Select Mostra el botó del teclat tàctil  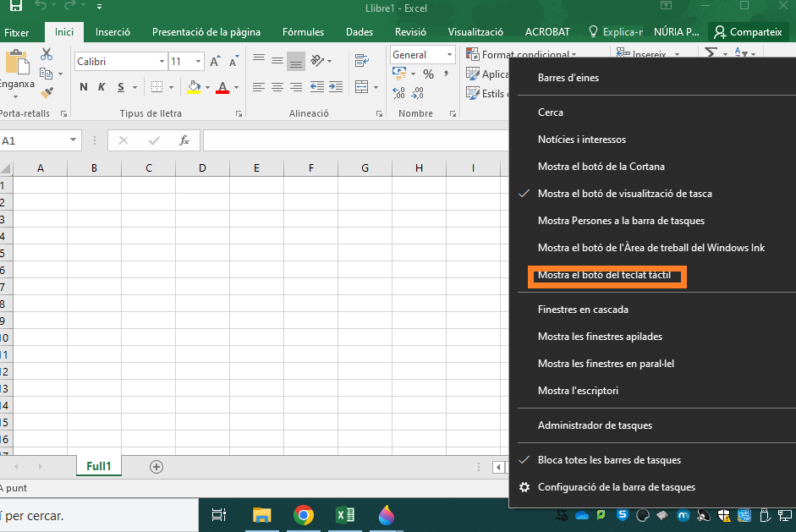click(604, 276)
